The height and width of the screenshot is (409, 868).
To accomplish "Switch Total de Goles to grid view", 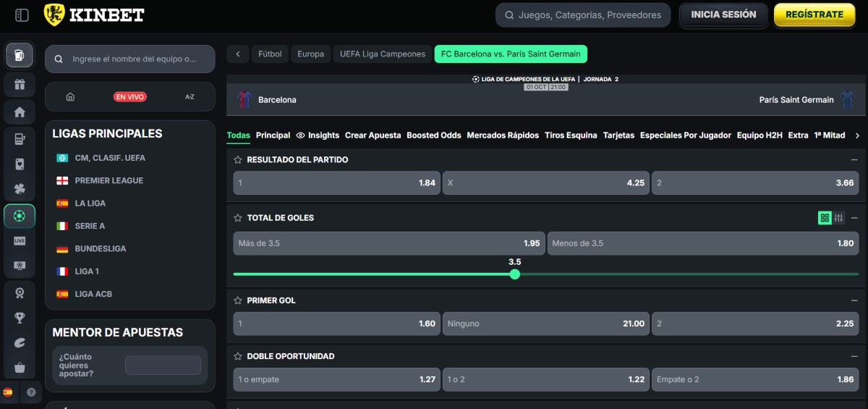I will click(825, 218).
